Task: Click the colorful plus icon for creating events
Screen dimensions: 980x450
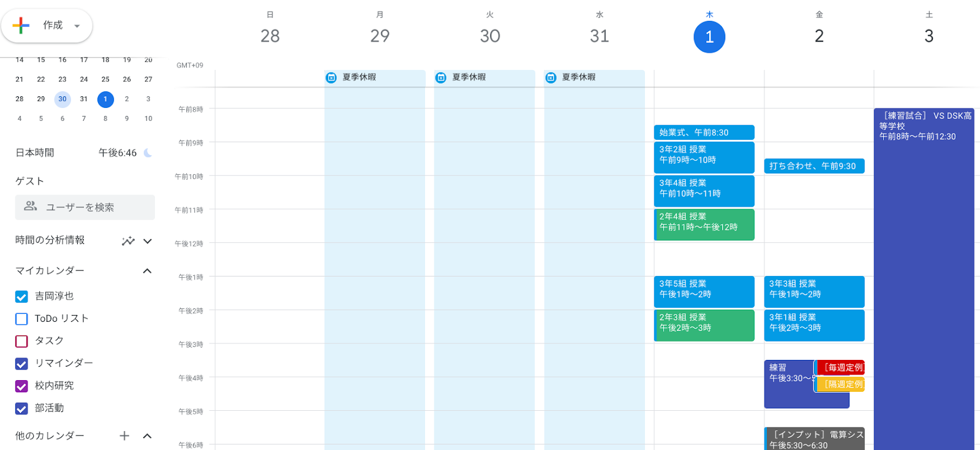Action: [x=21, y=25]
